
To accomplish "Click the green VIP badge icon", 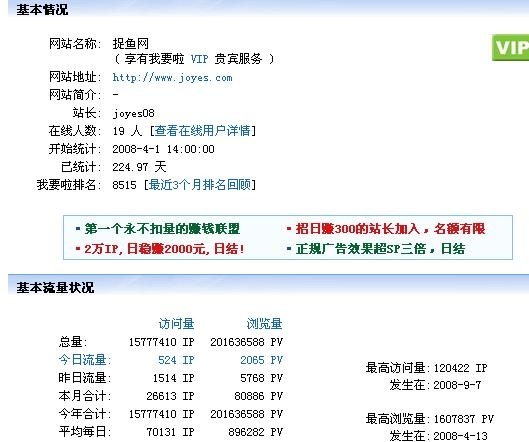I will tap(510, 48).
